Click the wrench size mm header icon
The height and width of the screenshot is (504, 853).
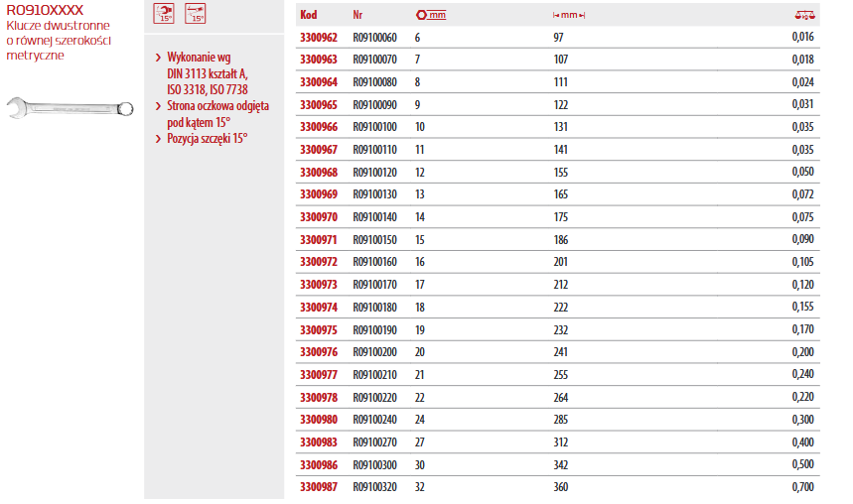pyautogui.click(x=431, y=15)
